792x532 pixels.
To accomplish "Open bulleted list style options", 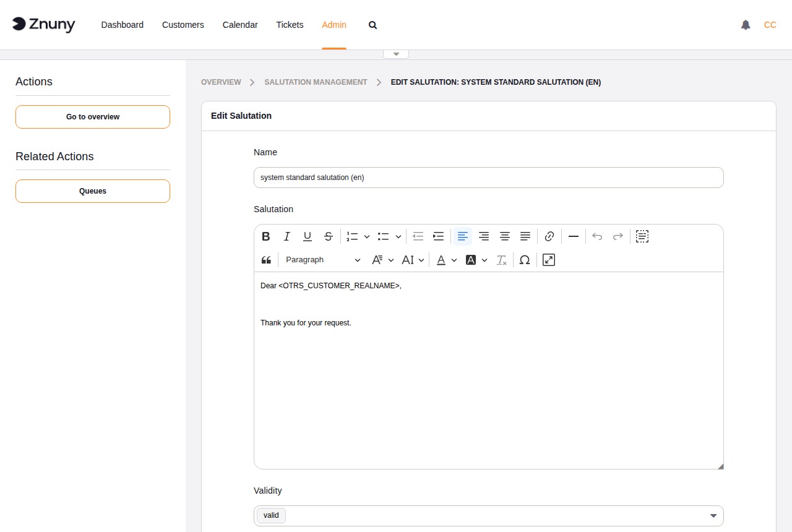I will click(398, 236).
